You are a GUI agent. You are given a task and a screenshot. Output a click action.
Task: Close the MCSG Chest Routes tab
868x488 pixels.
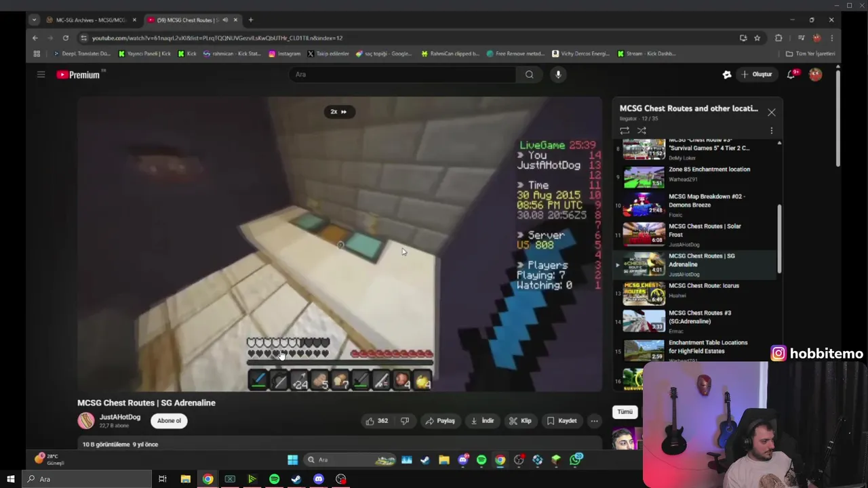tap(235, 20)
